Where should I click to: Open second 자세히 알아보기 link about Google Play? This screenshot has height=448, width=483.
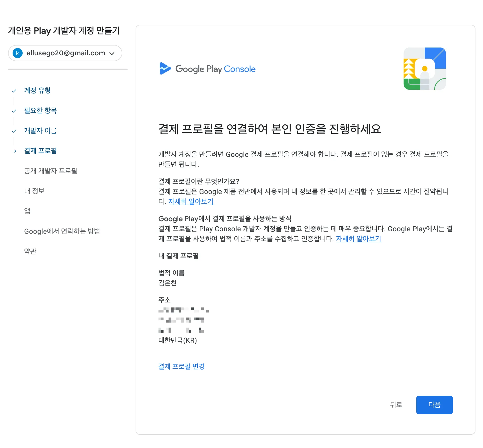(358, 239)
